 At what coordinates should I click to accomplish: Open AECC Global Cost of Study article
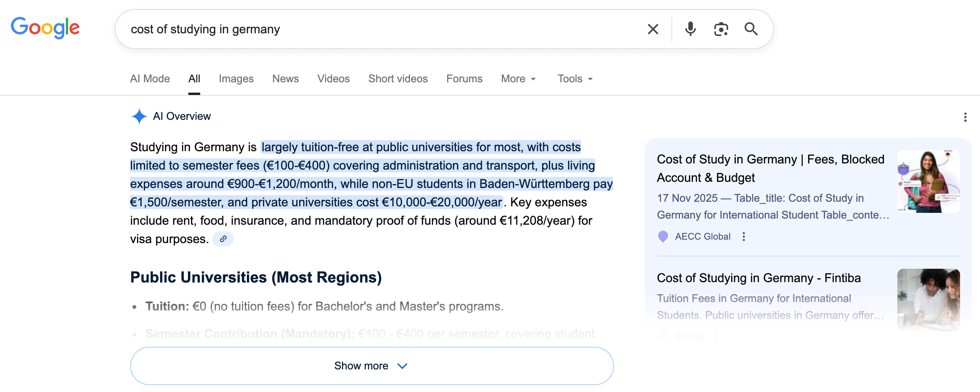(770, 168)
